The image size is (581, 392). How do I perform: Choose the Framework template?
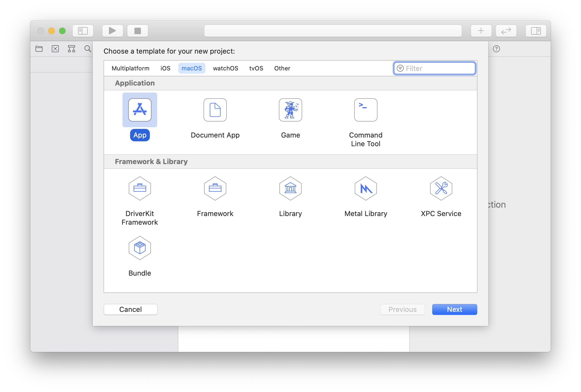[215, 188]
